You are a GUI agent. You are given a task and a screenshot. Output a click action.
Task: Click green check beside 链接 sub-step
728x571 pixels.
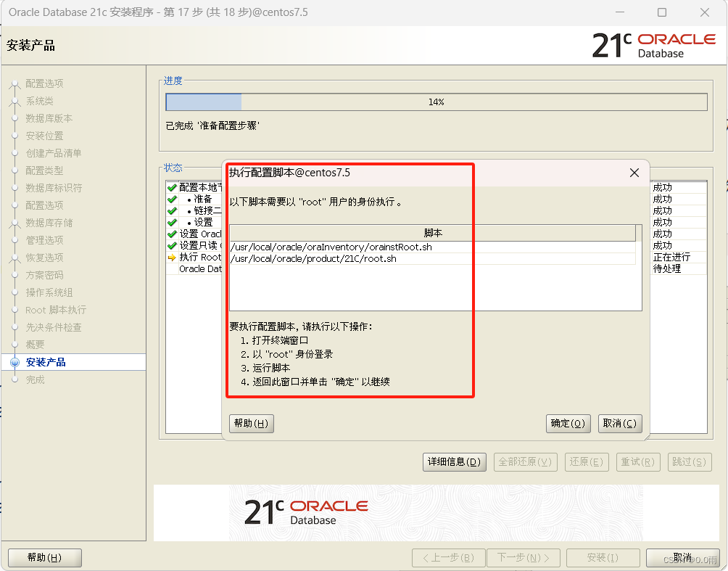pyautogui.click(x=171, y=210)
